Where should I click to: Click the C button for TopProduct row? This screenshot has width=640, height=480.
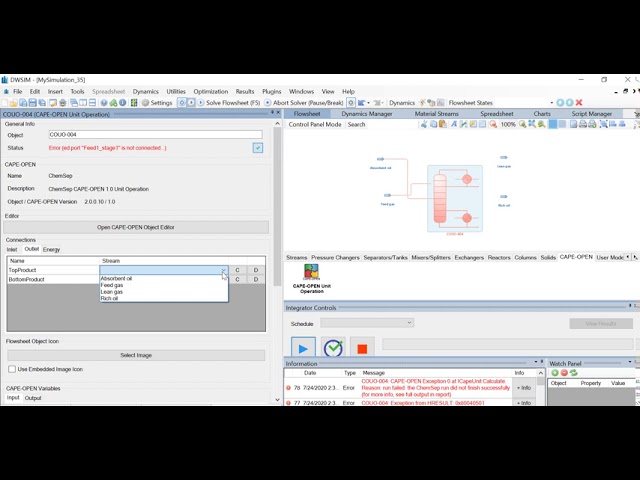click(237, 270)
